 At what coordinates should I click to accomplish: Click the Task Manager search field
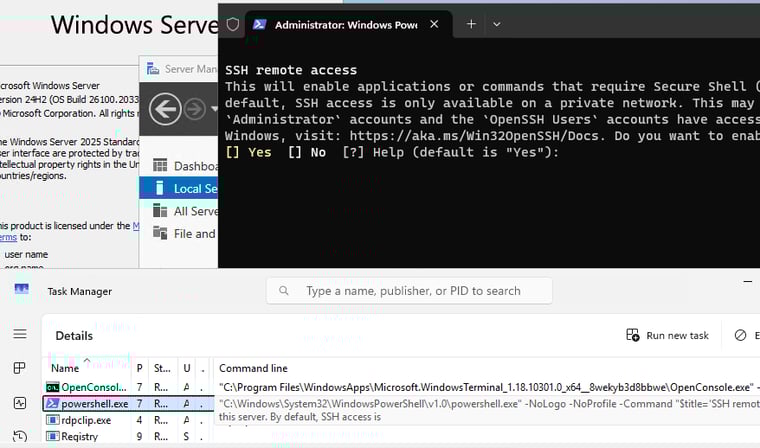(x=409, y=291)
